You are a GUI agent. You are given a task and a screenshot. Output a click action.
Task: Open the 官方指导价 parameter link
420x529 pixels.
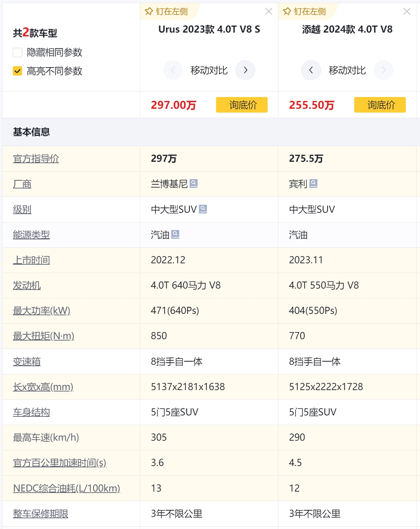pos(36,159)
